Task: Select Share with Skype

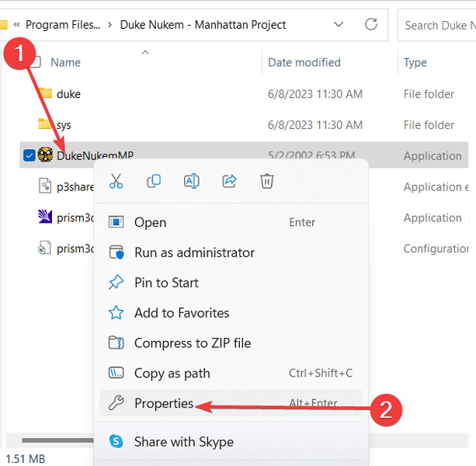Action: [231, 441]
